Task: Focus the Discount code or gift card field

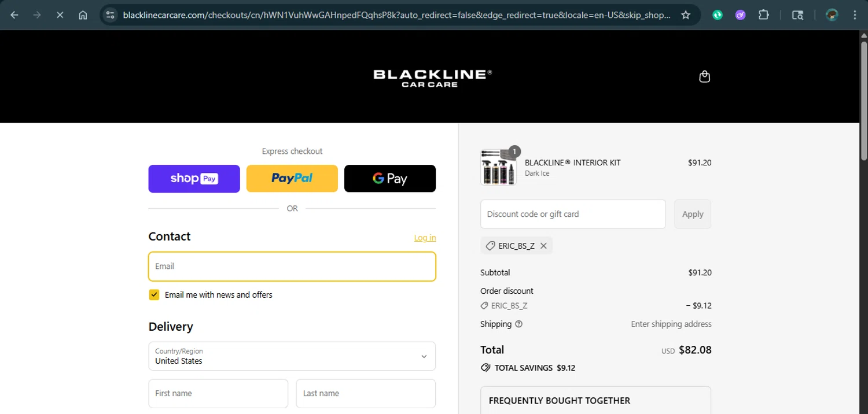Action: pos(573,214)
